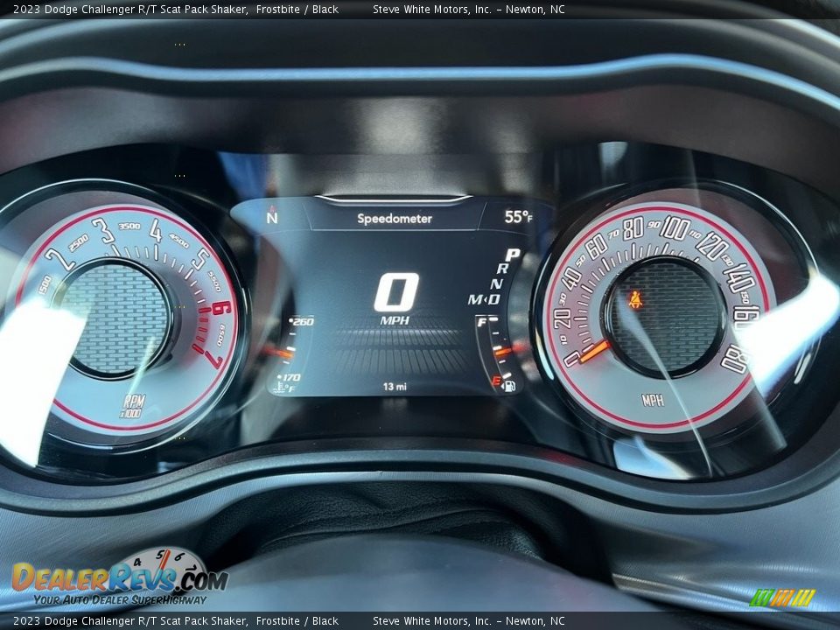
Task: Click the M gear indicator
Action: pos(474,299)
